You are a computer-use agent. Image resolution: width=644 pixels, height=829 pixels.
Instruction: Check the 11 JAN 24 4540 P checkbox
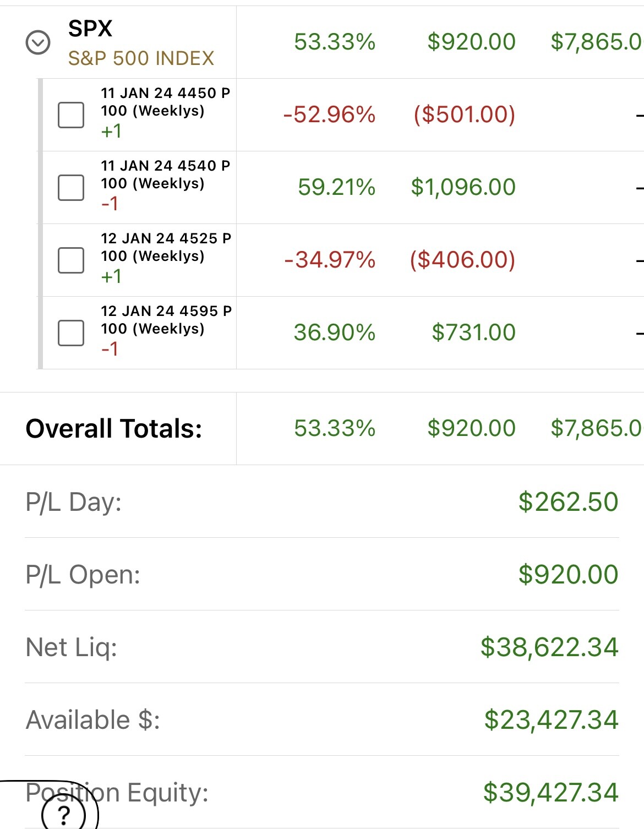pyautogui.click(x=71, y=187)
